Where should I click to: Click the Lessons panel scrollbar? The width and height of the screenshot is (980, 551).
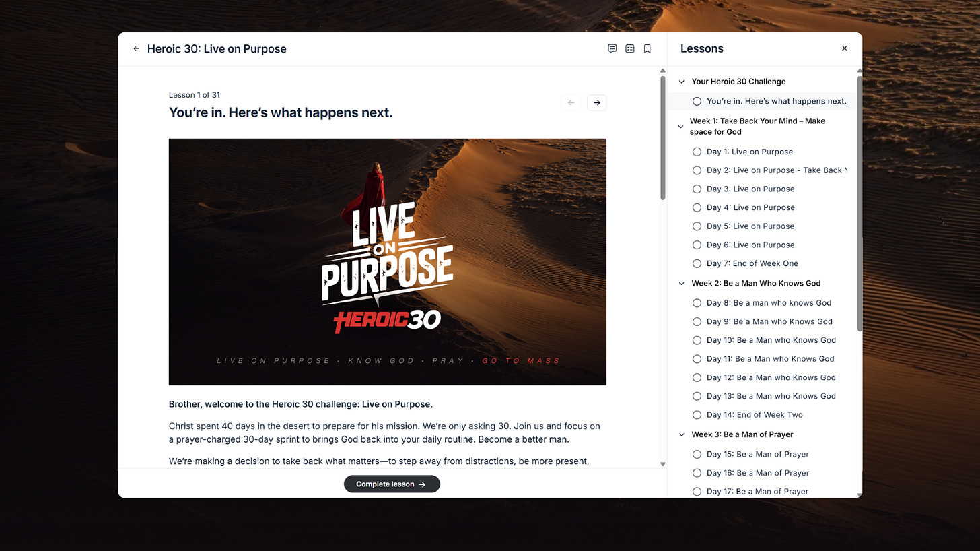point(860,203)
